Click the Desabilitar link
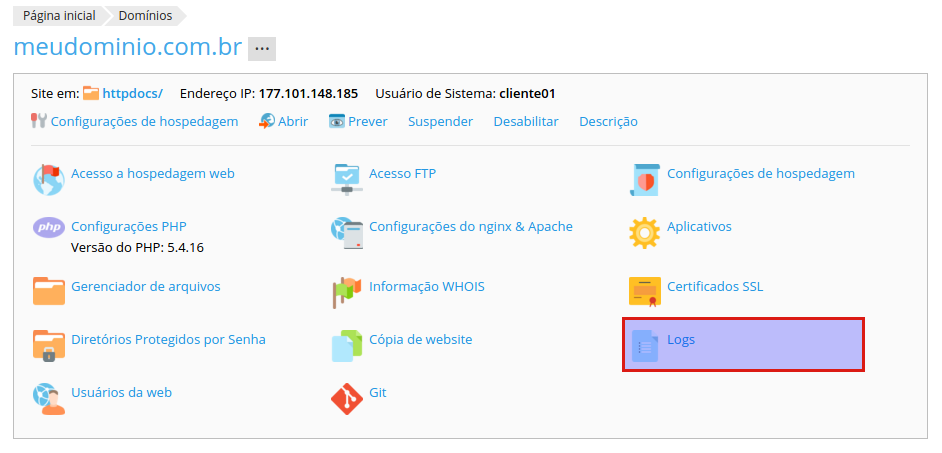 coord(525,121)
